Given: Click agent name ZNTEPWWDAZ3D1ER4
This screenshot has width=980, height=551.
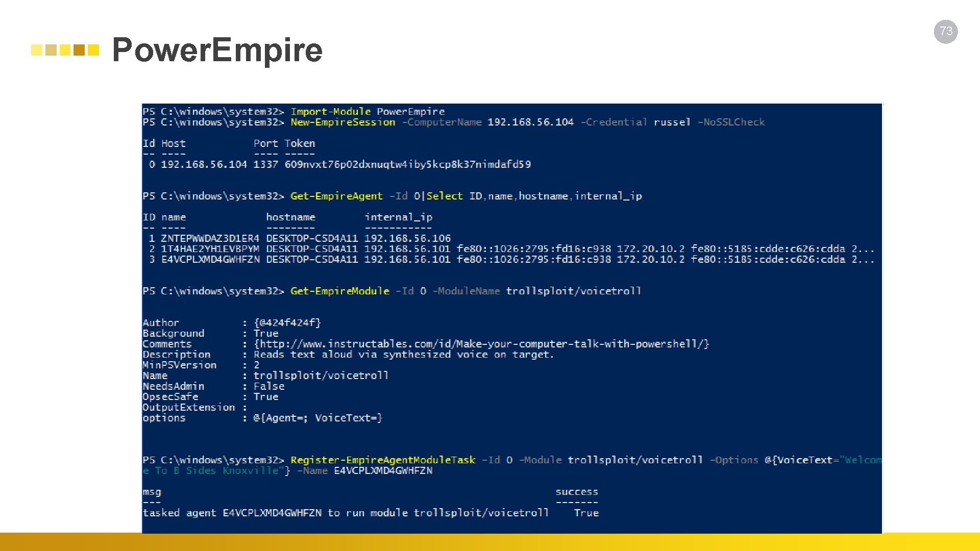Looking at the screenshot, I should pyautogui.click(x=210, y=238).
